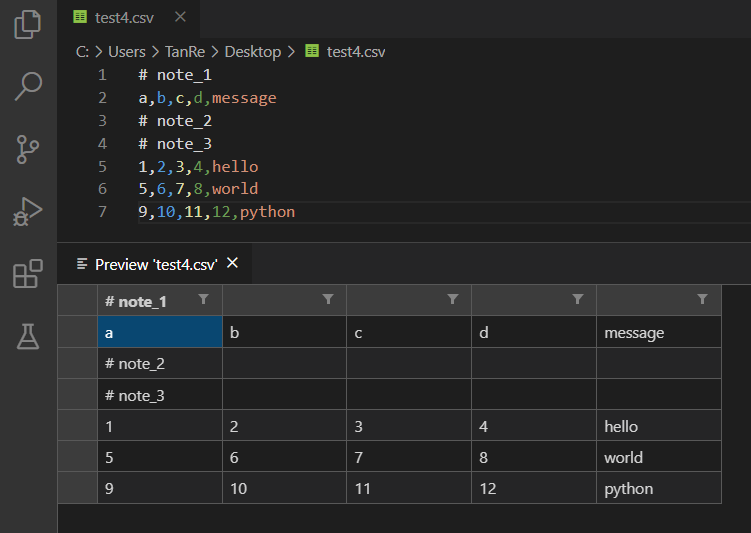This screenshot has width=751, height=533.
Task: Select highlighted cell 'a' in preview
Action: (160, 332)
